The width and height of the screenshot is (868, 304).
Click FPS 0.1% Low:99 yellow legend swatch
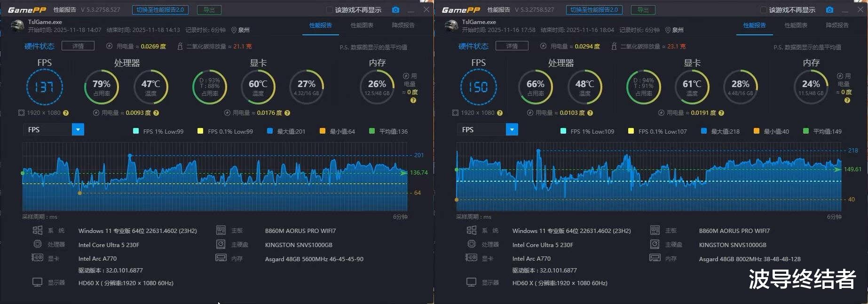click(x=200, y=131)
